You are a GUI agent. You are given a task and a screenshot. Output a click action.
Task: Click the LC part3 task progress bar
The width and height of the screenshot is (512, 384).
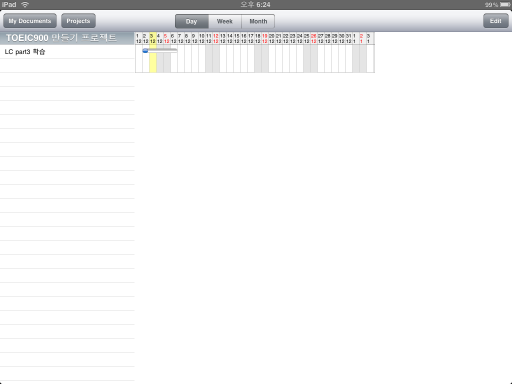[160, 51]
